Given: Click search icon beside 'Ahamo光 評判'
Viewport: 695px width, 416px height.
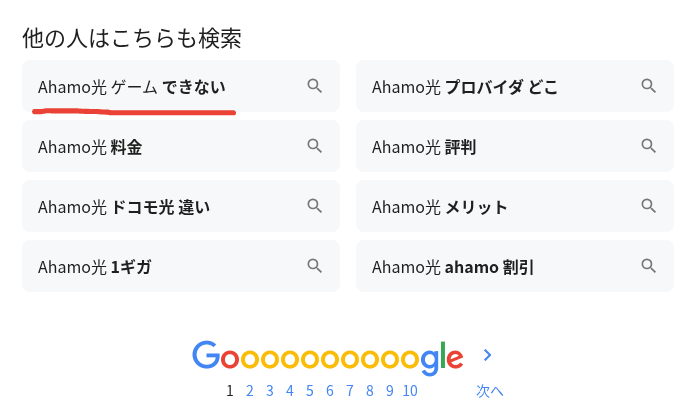Looking at the screenshot, I should (x=649, y=146).
